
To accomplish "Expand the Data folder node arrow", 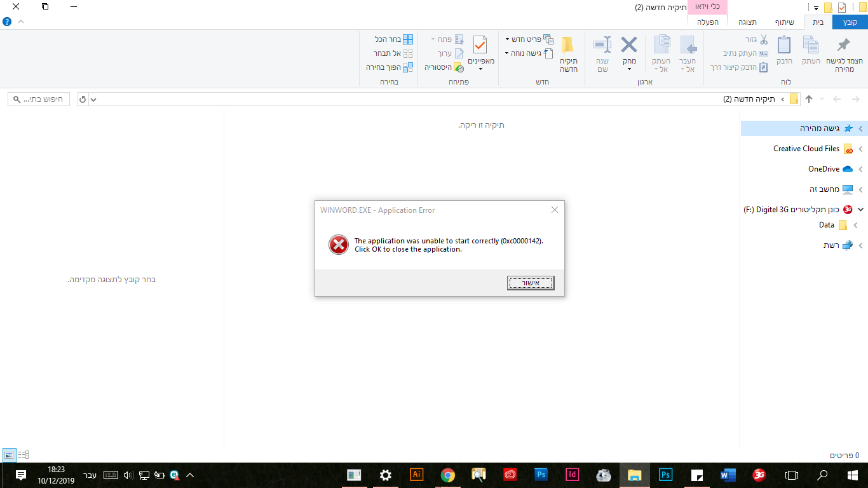I will (855, 225).
